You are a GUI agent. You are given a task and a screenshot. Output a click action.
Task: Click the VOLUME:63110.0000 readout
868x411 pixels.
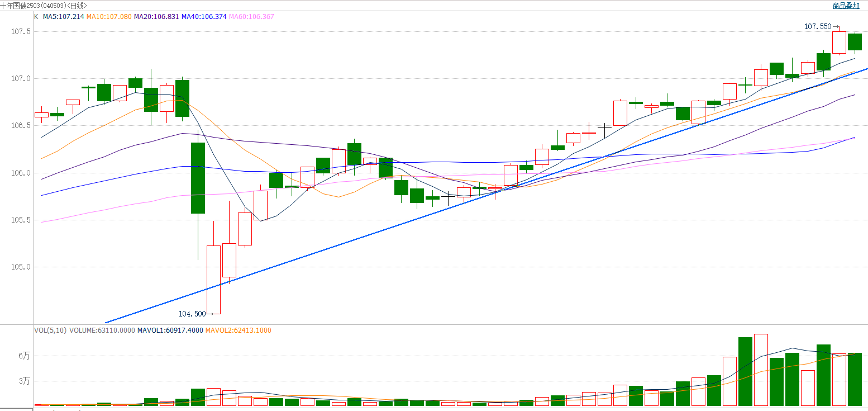point(102,330)
